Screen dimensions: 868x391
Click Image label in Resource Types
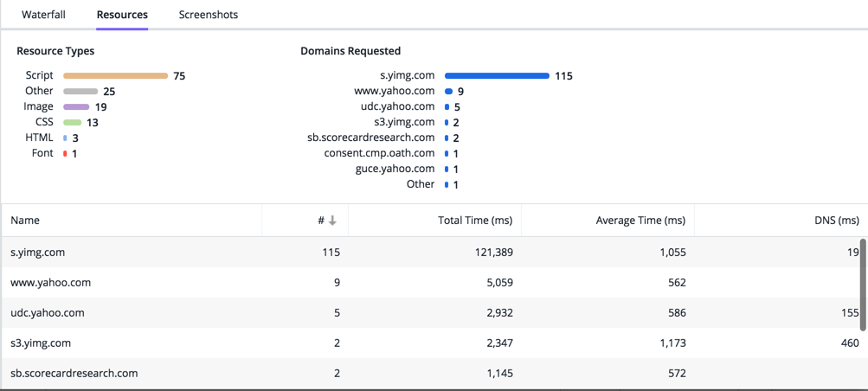(39, 106)
